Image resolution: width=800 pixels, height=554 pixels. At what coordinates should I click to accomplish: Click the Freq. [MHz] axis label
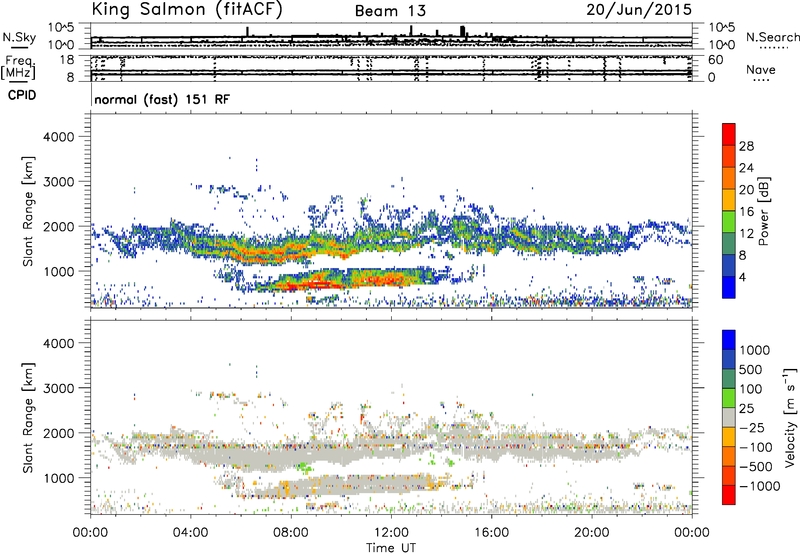pos(18,68)
